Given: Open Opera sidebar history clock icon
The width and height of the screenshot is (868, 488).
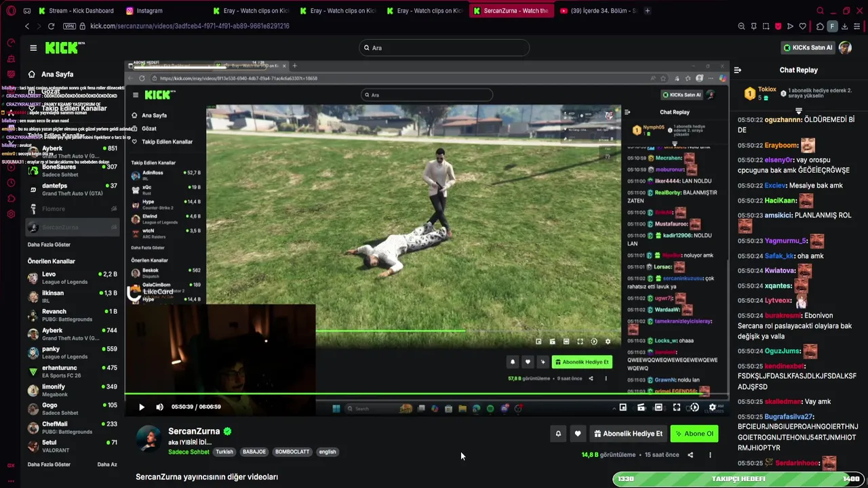Looking at the screenshot, I should click(x=11, y=183).
